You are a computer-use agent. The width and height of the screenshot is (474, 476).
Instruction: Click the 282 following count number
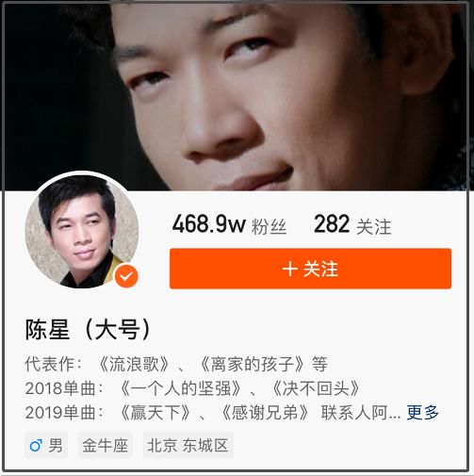[332, 223]
